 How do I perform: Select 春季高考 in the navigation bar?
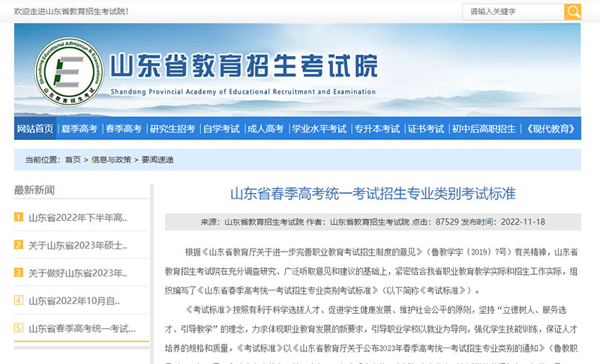point(123,129)
